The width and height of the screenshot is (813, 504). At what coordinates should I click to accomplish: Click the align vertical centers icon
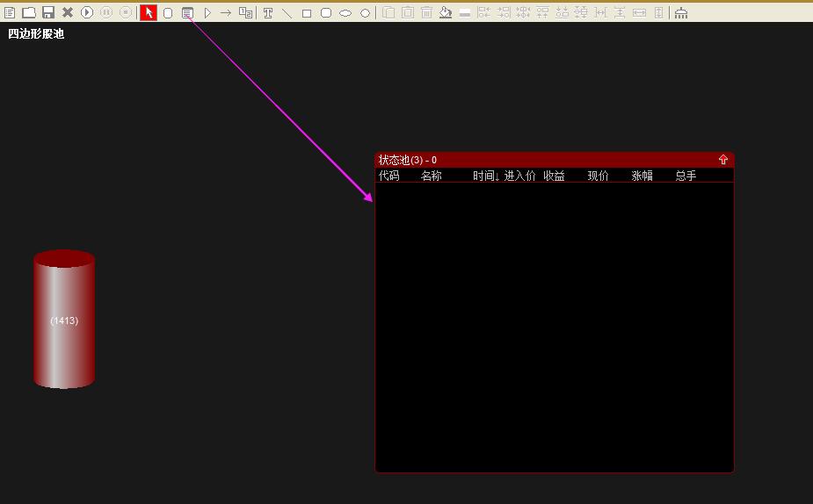point(581,13)
